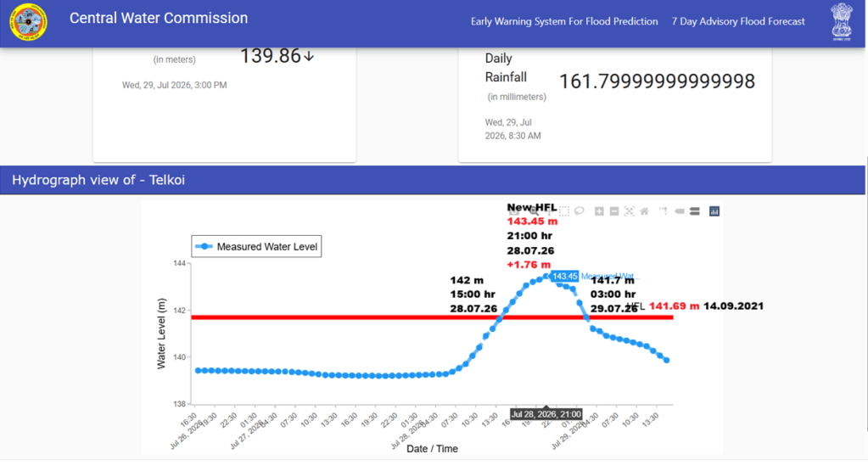Click 'Wed, 29, Jul 2026, 8:30 AM' rainfall timestamp
The width and height of the screenshot is (868, 471).
[512, 129]
